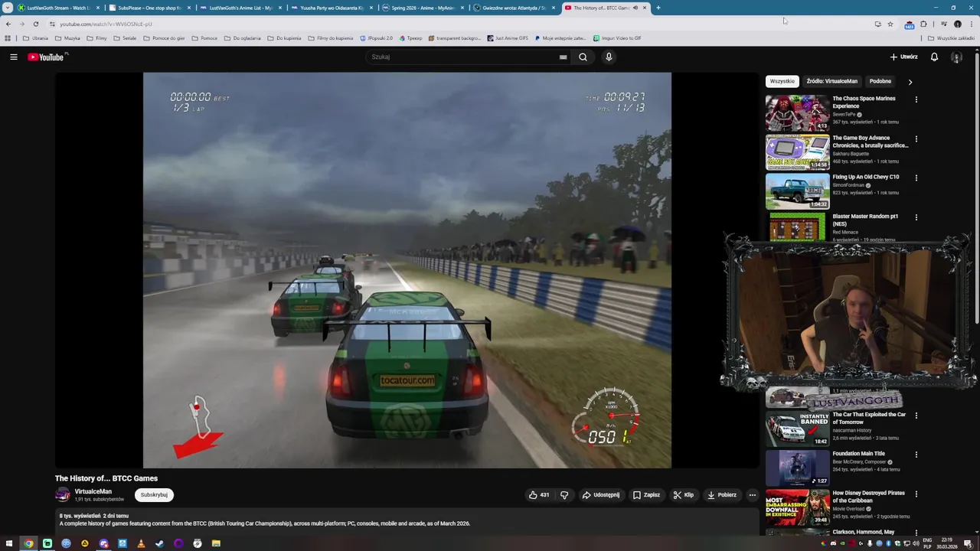Image resolution: width=980 pixels, height=551 pixels.
Task: Subscribe using the Subskrybuj button
Action: (x=154, y=495)
